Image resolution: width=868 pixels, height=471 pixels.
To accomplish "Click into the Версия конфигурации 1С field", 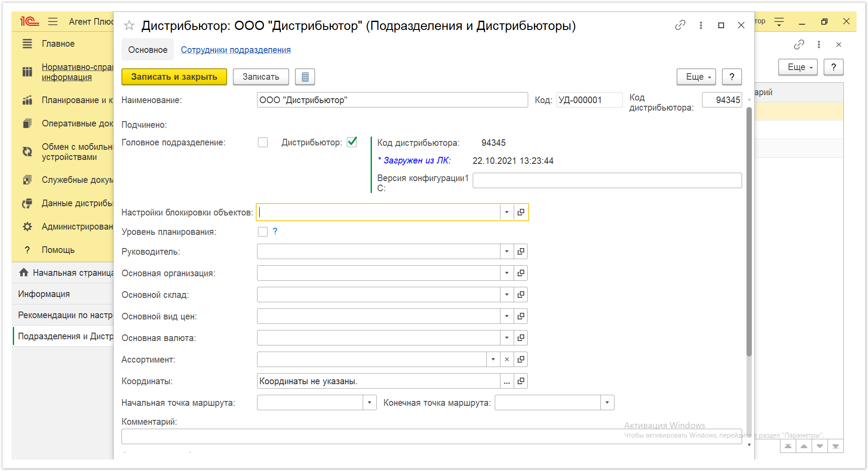I will tap(607, 180).
